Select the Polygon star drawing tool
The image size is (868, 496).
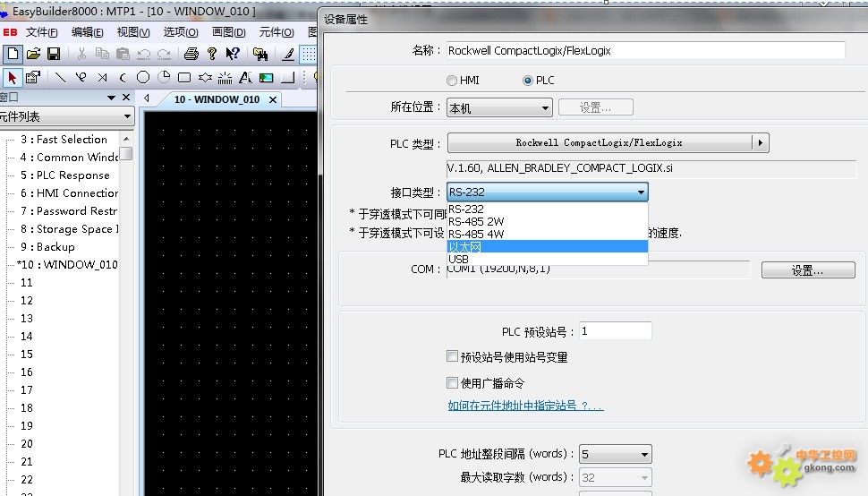coord(205,78)
